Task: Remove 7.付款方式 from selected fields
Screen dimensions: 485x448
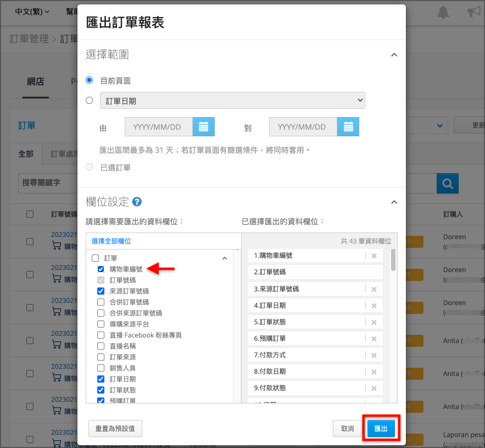Action: pos(373,355)
